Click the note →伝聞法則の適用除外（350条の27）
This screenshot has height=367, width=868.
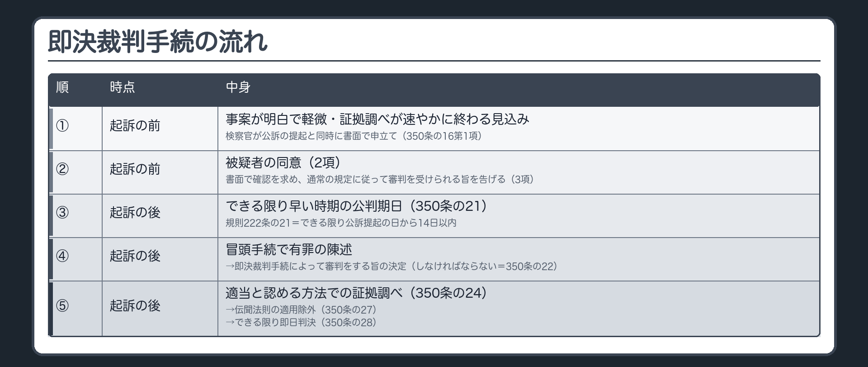tap(301, 310)
